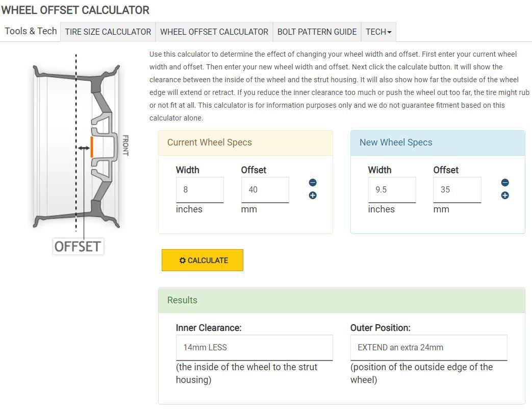The width and height of the screenshot is (532, 409).
Task: Switch to the TIRE SIZE CALCULATOR tab
Action: click(108, 32)
